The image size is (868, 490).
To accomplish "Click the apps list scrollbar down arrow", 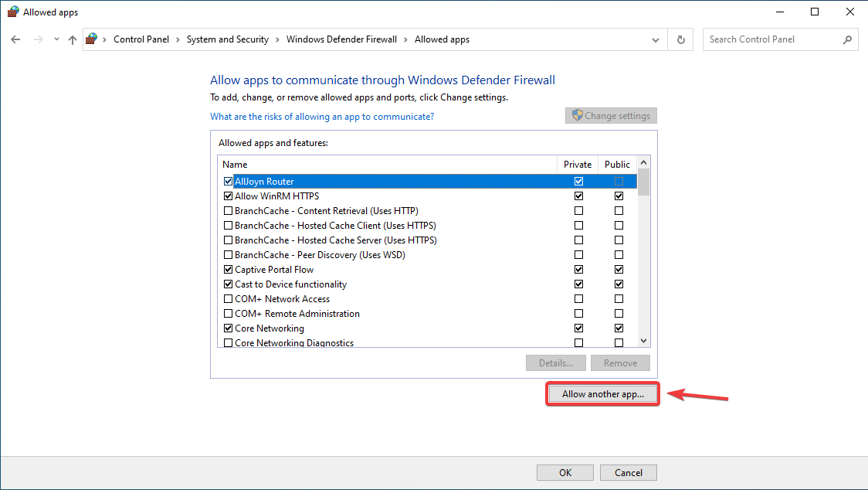I will (643, 341).
